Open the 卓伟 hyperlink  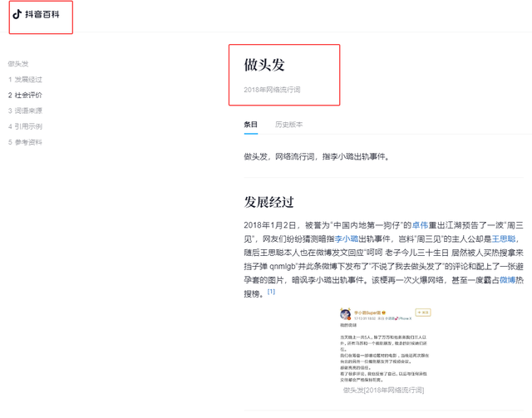point(420,225)
